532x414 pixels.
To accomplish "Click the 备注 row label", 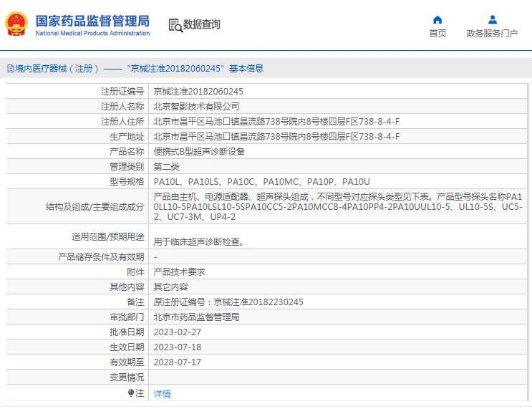I will 135,302.
